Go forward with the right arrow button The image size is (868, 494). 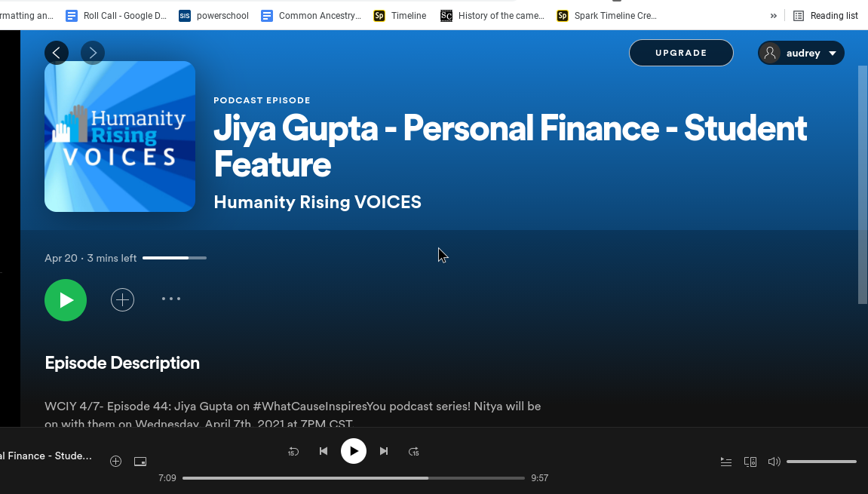click(93, 53)
